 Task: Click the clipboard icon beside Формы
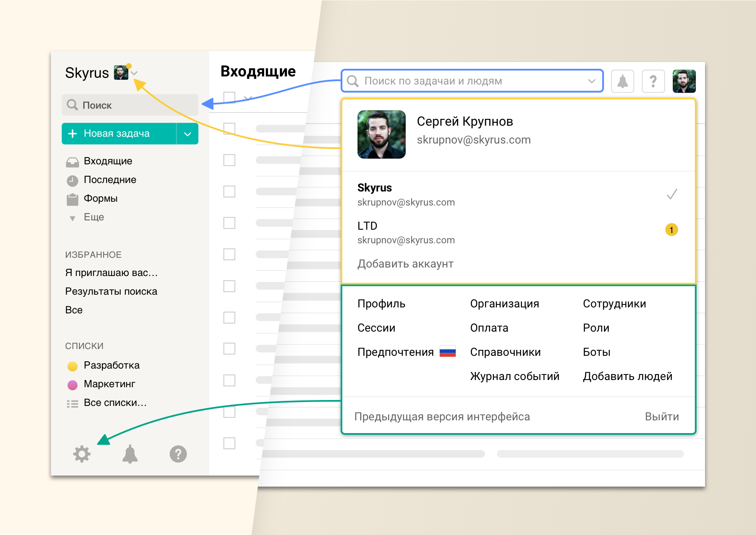pyautogui.click(x=73, y=199)
